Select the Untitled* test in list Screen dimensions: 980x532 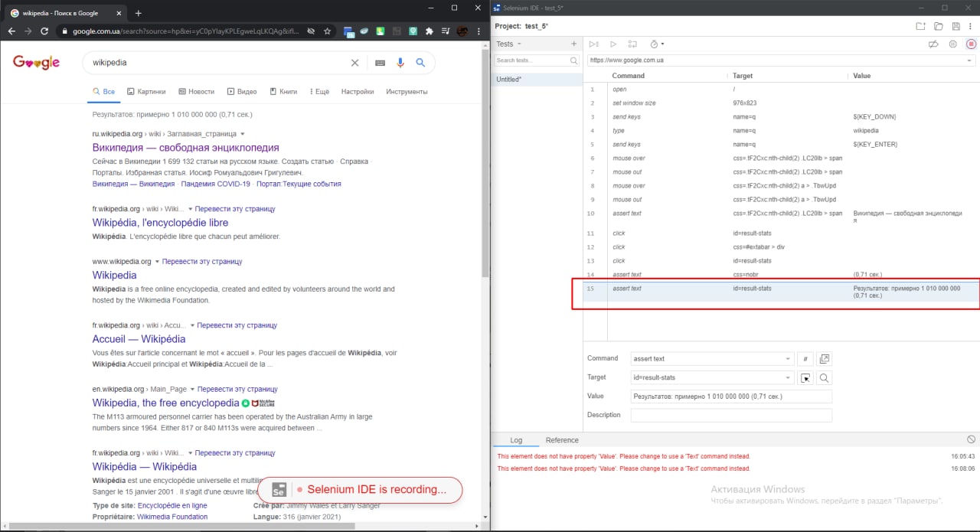pos(537,80)
